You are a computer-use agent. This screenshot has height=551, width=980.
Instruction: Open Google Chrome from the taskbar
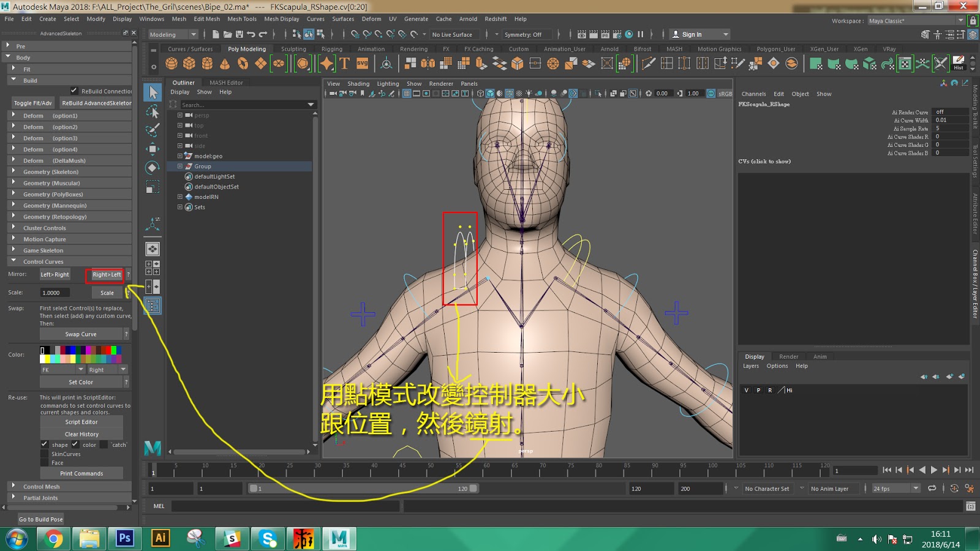(53, 539)
